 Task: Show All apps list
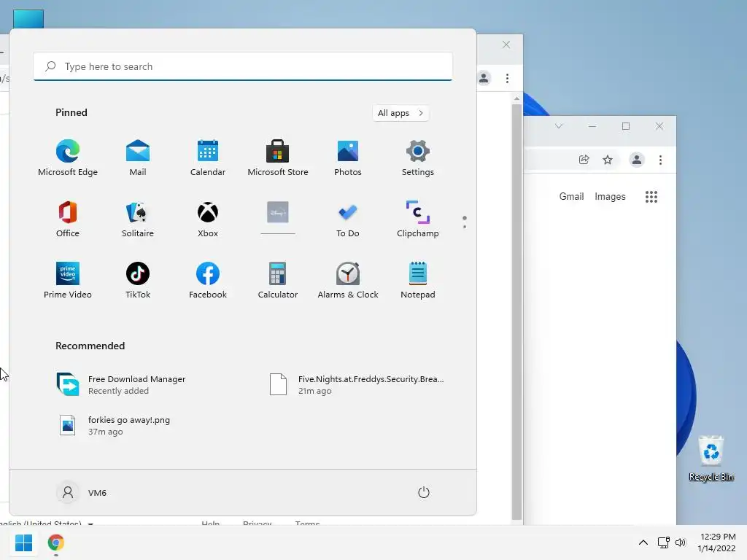(x=400, y=113)
